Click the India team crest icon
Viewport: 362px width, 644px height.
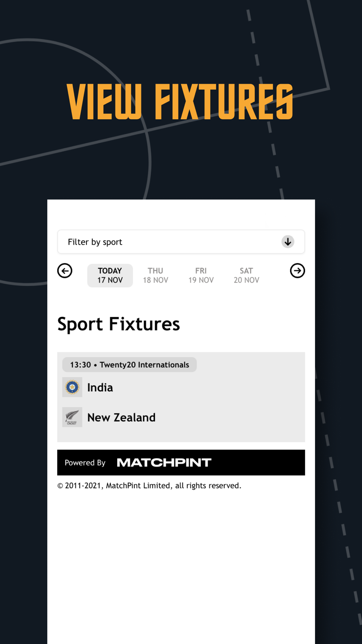72,387
